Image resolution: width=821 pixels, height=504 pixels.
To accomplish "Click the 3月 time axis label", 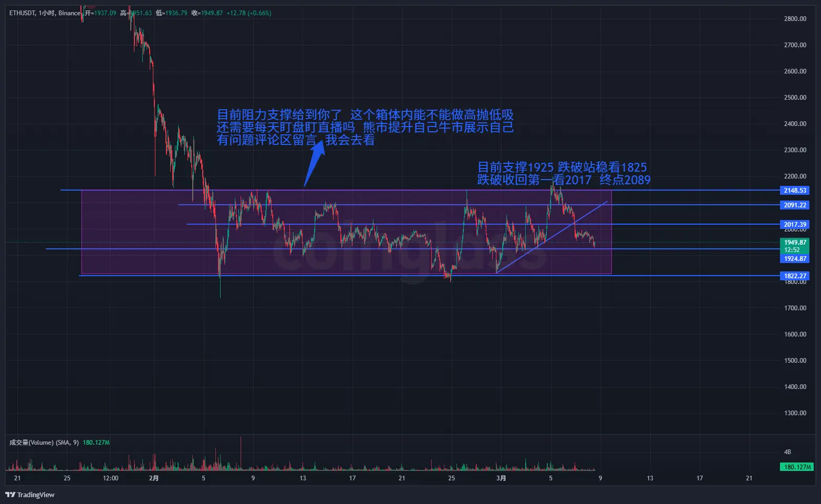I will 501,478.
